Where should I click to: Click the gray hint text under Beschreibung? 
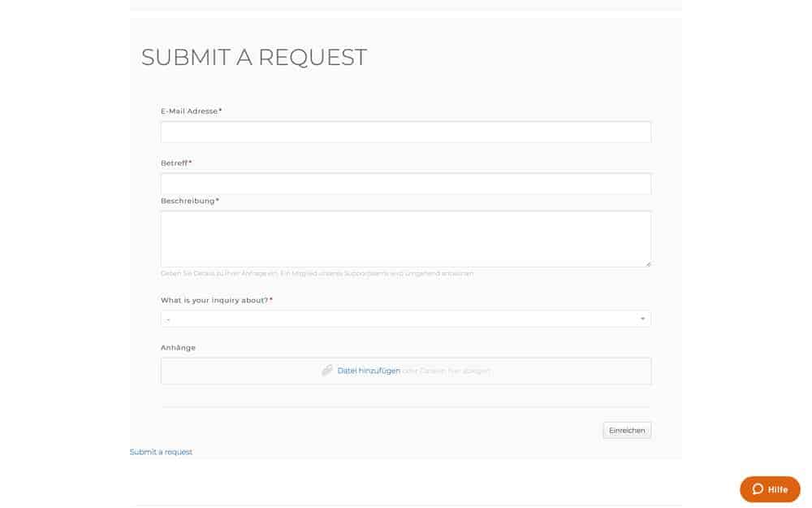317,273
